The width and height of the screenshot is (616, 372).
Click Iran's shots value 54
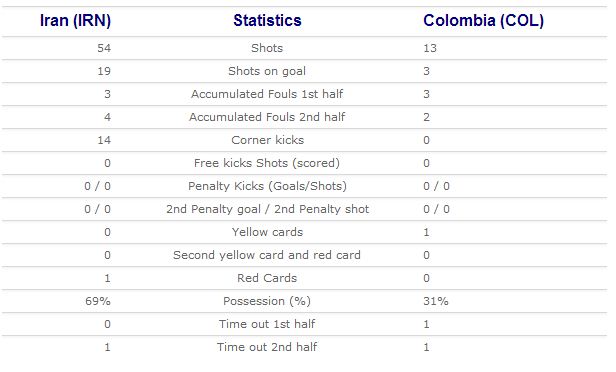click(104, 48)
